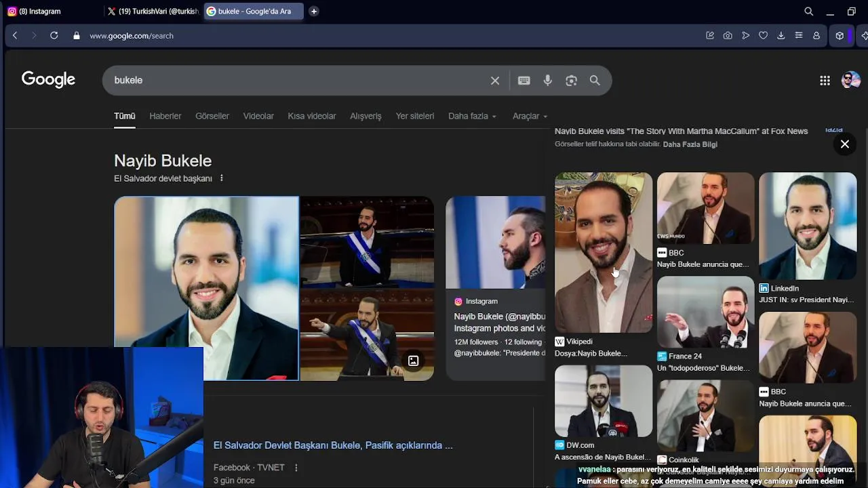Click the Daha Fazla Bilgi link

(690, 144)
